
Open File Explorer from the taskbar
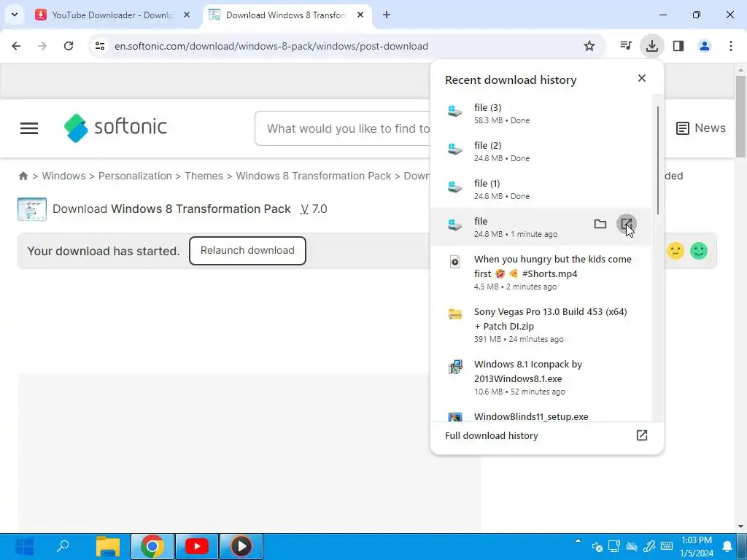[108, 546]
